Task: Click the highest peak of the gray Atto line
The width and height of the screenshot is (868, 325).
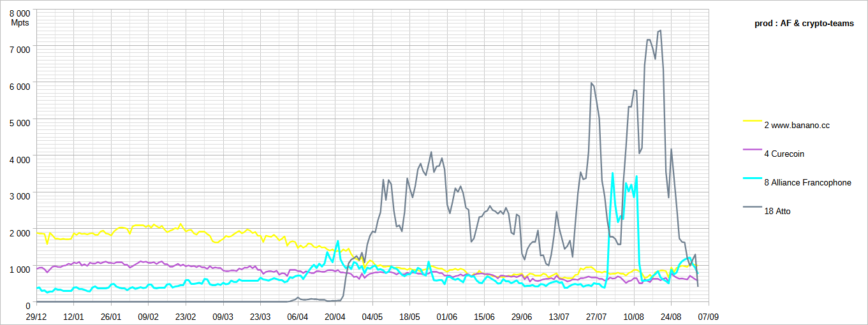Action: (659, 31)
